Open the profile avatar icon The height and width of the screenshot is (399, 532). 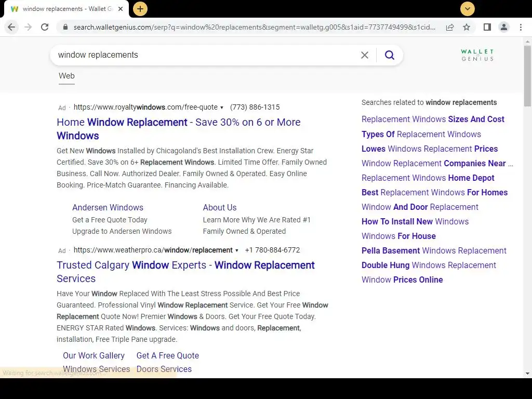[504, 27]
